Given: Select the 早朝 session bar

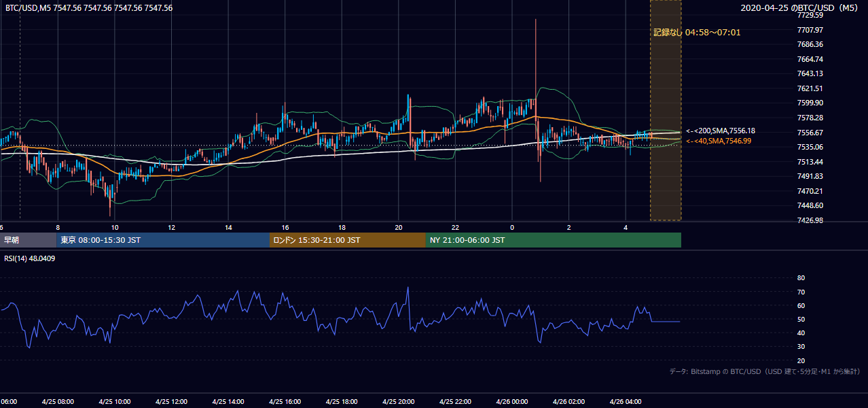Looking at the screenshot, I should (28, 240).
